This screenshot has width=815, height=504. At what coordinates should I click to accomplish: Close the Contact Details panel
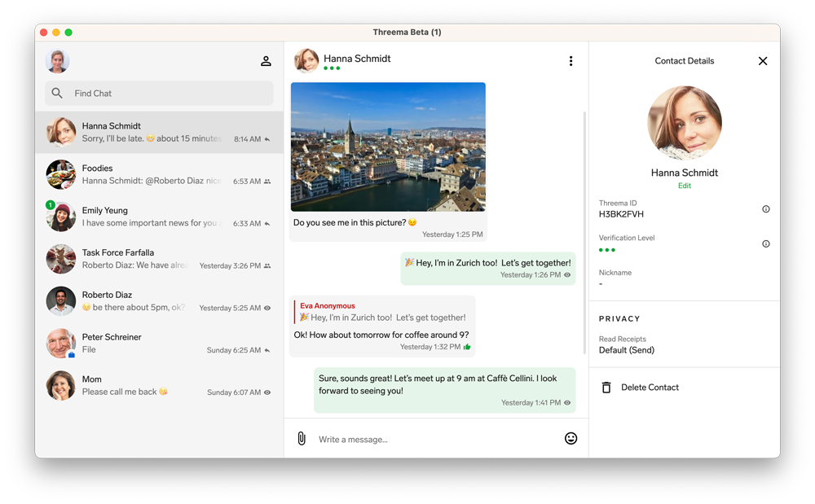(763, 61)
